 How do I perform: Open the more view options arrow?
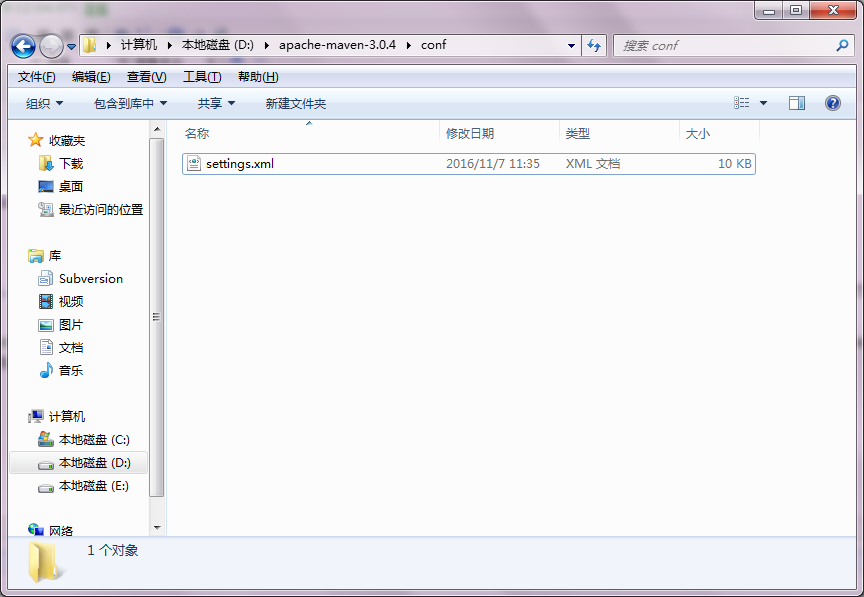click(x=763, y=103)
